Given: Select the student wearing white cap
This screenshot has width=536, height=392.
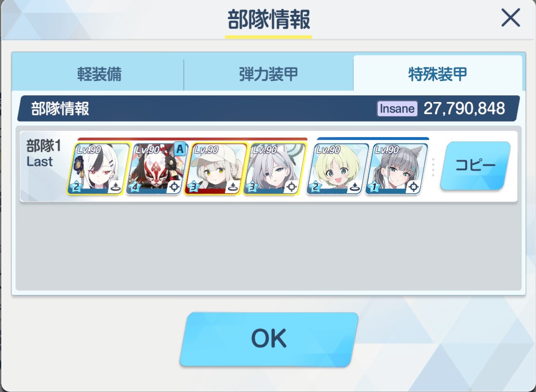Looking at the screenshot, I should pyautogui.click(x=216, y=169).
